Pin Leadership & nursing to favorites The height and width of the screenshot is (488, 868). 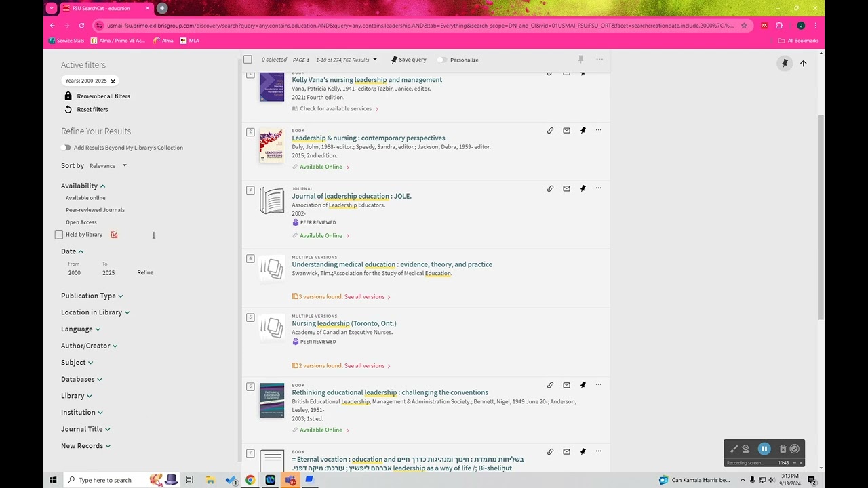click(x=583, y=130)
